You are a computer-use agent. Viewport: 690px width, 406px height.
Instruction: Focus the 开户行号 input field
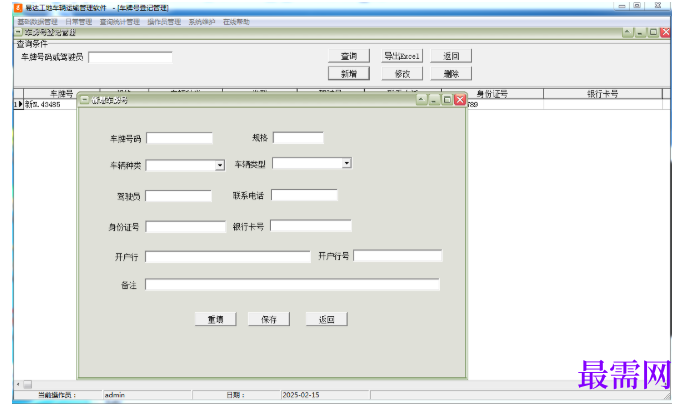(x=397, y=256)
